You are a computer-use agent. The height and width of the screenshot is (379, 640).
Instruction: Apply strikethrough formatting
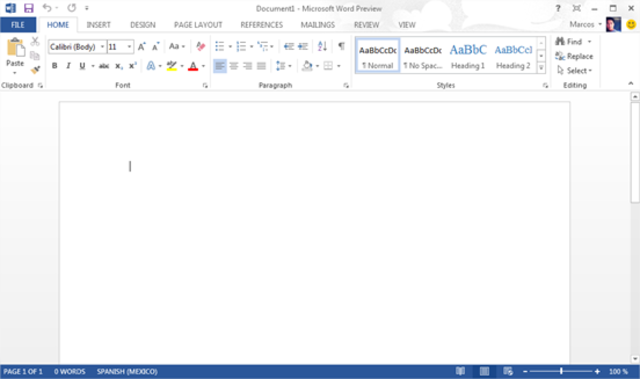(x=104, y=66)
